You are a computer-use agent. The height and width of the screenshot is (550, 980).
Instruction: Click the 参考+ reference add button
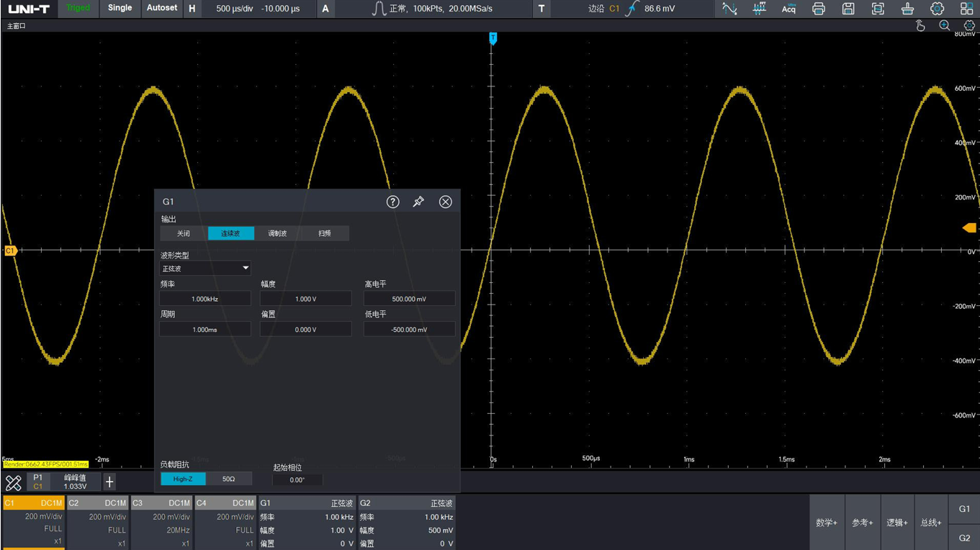[x=862, y=523]
